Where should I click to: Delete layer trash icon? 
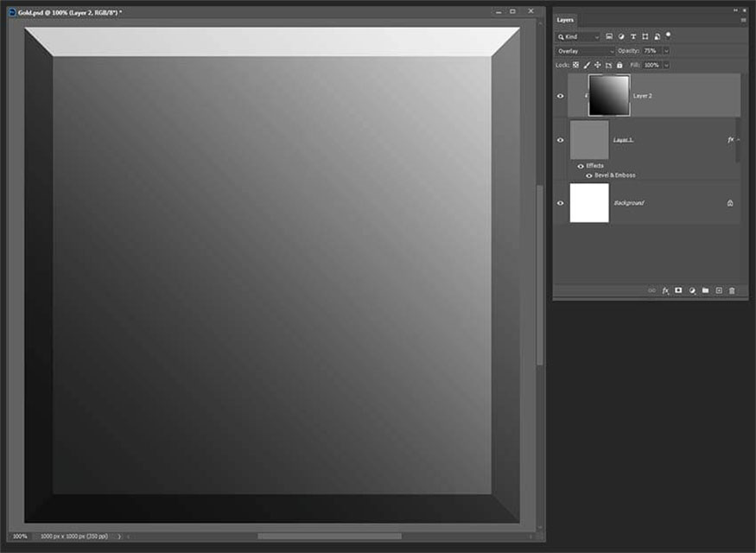pos(732,290)
